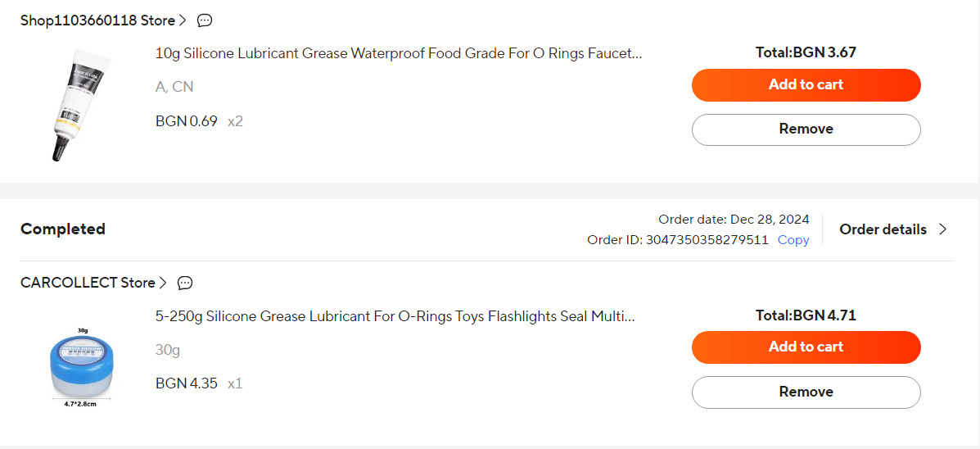The width and height of the screenshot is (980, 449).
Task: Open chat with Shop1103660118 Store
Action: (205, 20)
